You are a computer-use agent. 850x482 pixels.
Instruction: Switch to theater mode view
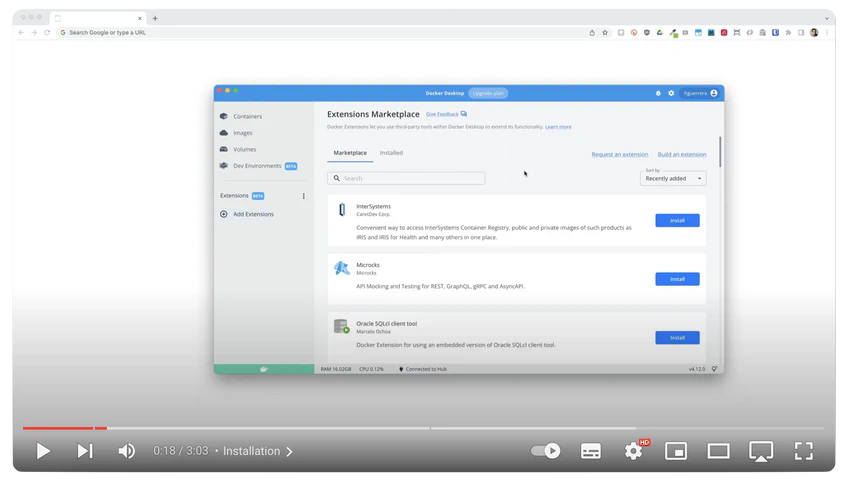(x=718, y=451)
